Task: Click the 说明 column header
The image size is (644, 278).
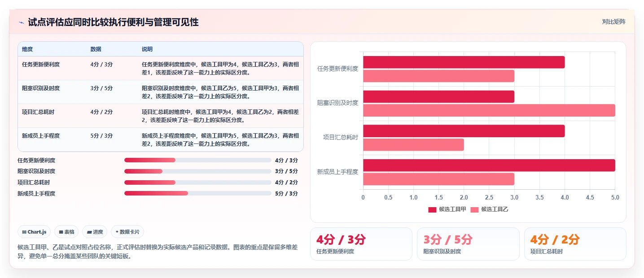Action: 147,49
